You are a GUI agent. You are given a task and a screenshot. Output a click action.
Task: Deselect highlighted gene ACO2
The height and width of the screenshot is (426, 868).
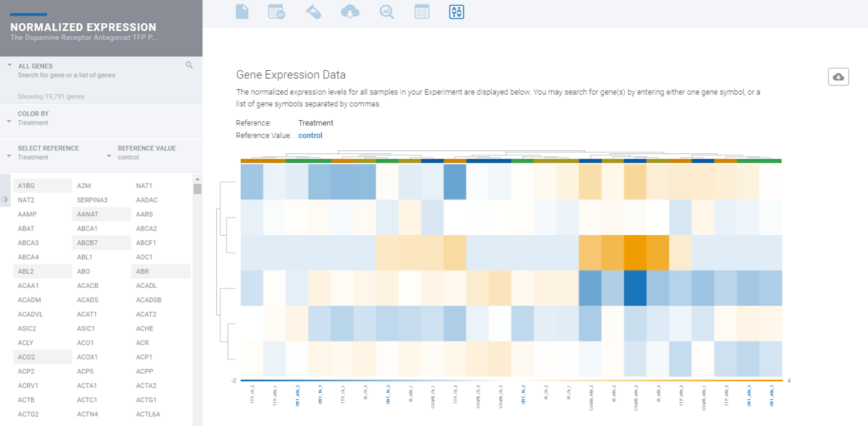[42, 357]
